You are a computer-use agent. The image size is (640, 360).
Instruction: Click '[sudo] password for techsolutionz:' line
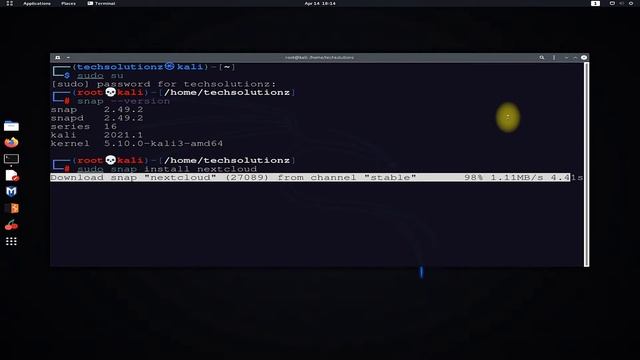[163, 84]
